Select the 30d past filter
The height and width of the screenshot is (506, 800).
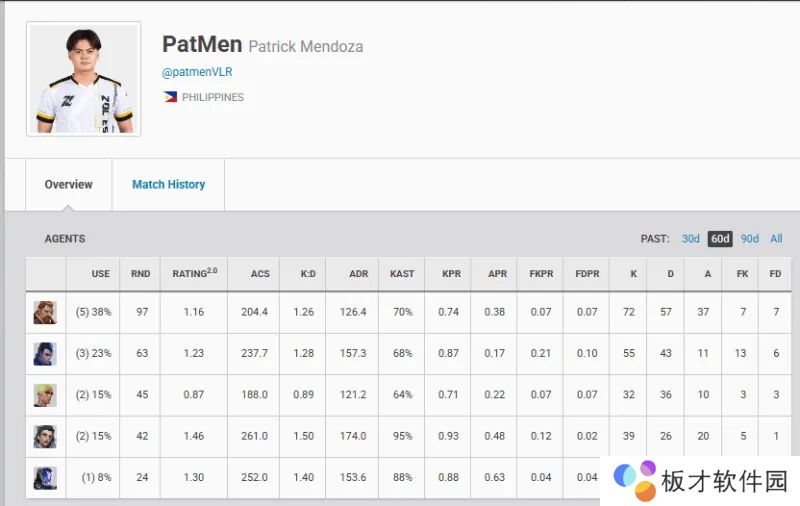691,239
